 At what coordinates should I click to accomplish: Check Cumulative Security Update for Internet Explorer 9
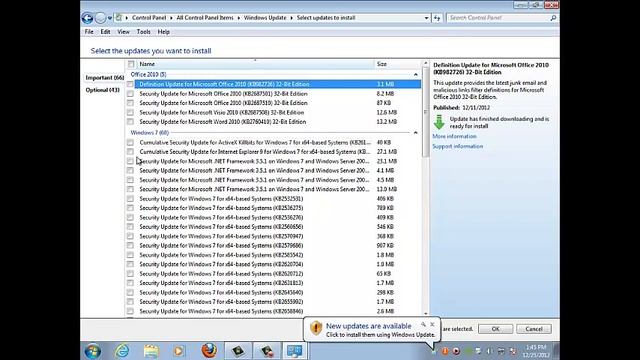pos(130,152)
